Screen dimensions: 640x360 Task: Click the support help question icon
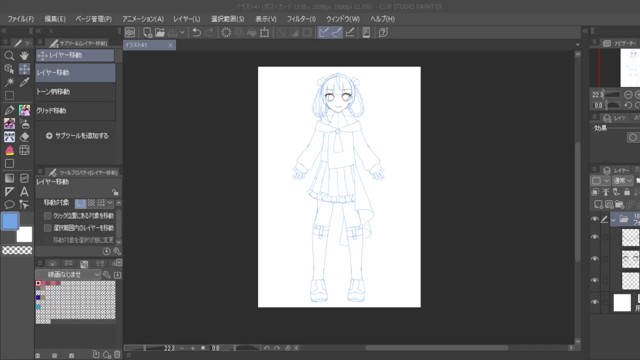point(383,33)
